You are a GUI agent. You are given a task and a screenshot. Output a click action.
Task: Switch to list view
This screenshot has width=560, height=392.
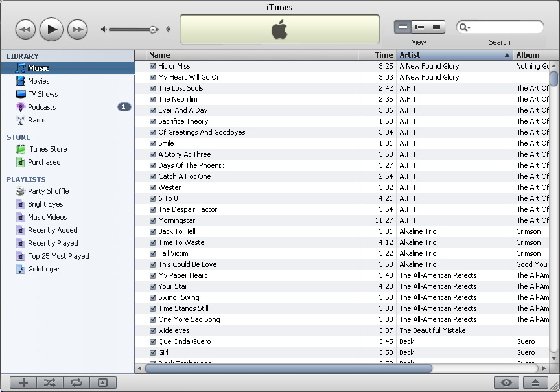pos(402,27)
